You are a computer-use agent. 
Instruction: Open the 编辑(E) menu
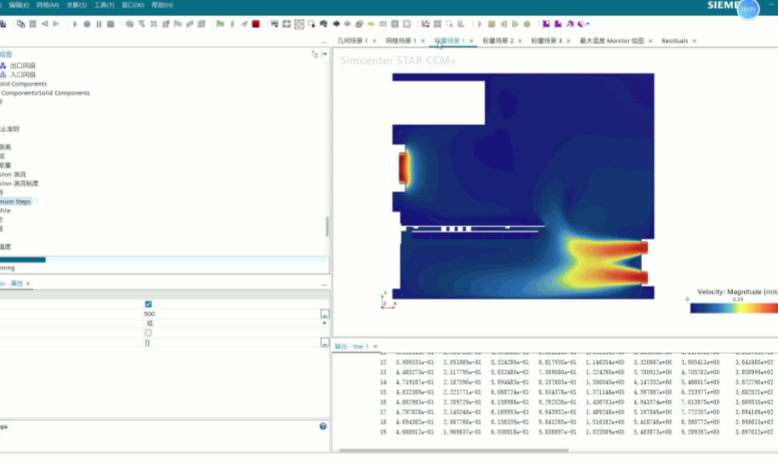(18, 5)
